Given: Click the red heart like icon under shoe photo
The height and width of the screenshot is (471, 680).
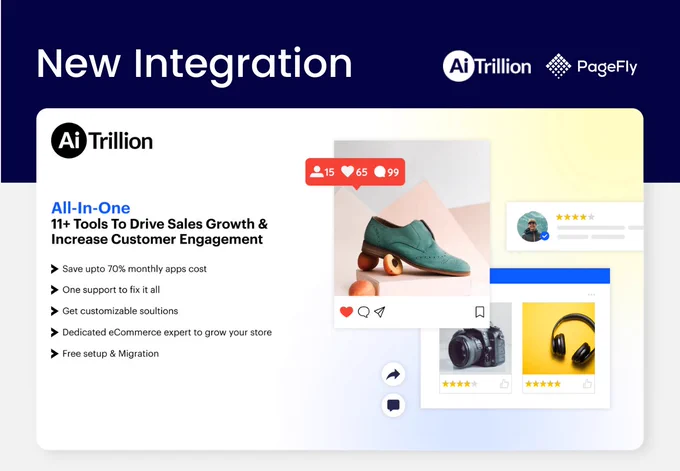Looking at the screenshot, I should [346, 312].
